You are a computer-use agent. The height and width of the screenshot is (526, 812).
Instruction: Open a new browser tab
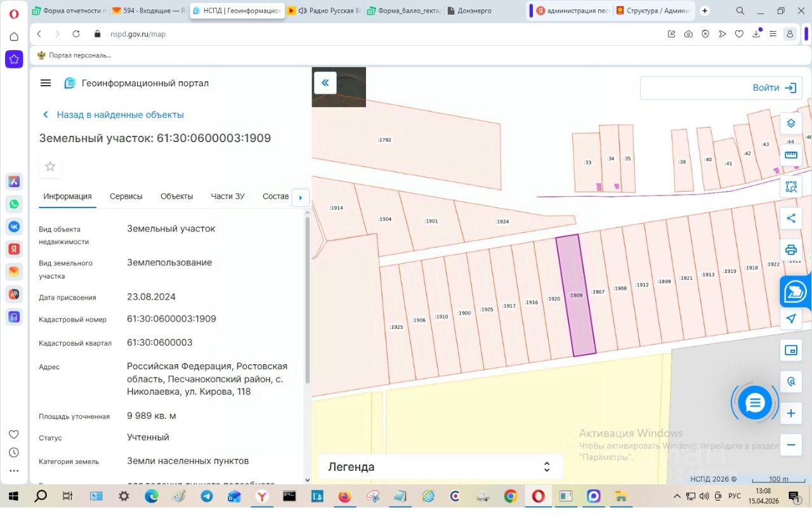pos(705,11)
